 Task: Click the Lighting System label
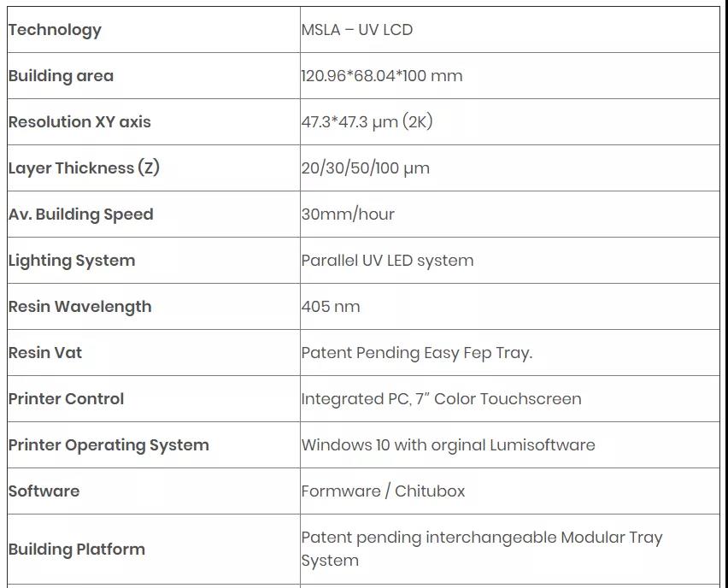coord(72,261)
